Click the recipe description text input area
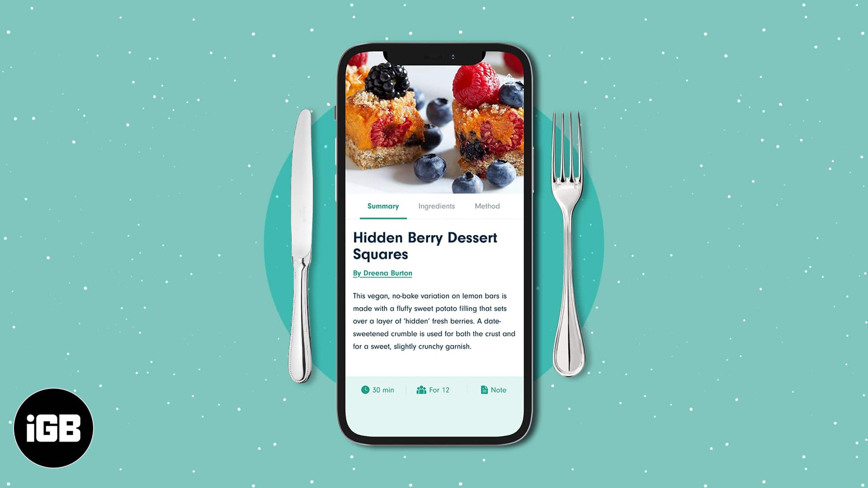The image size is (868, 488). pos(434,320)
